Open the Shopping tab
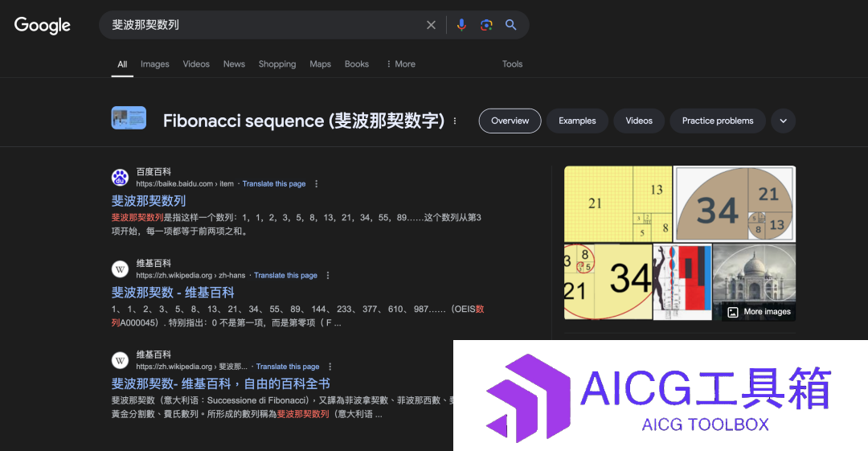 click(277, 64)
